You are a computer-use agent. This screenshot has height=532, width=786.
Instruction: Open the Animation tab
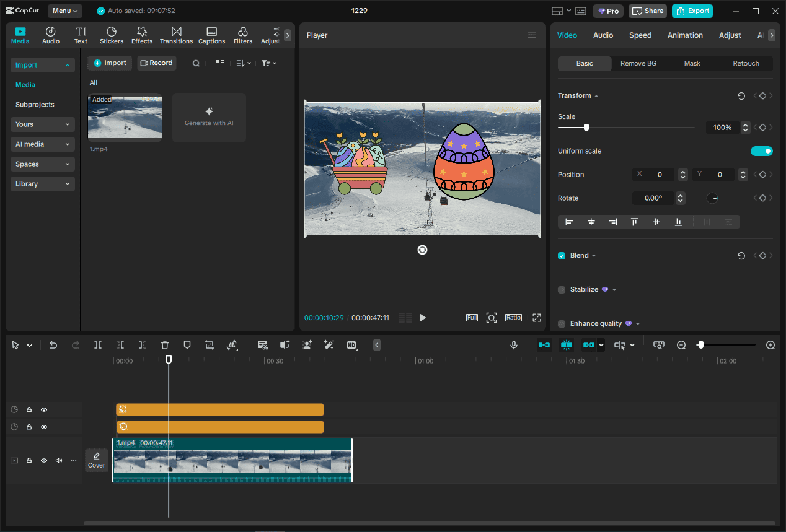tap(684, 35)
